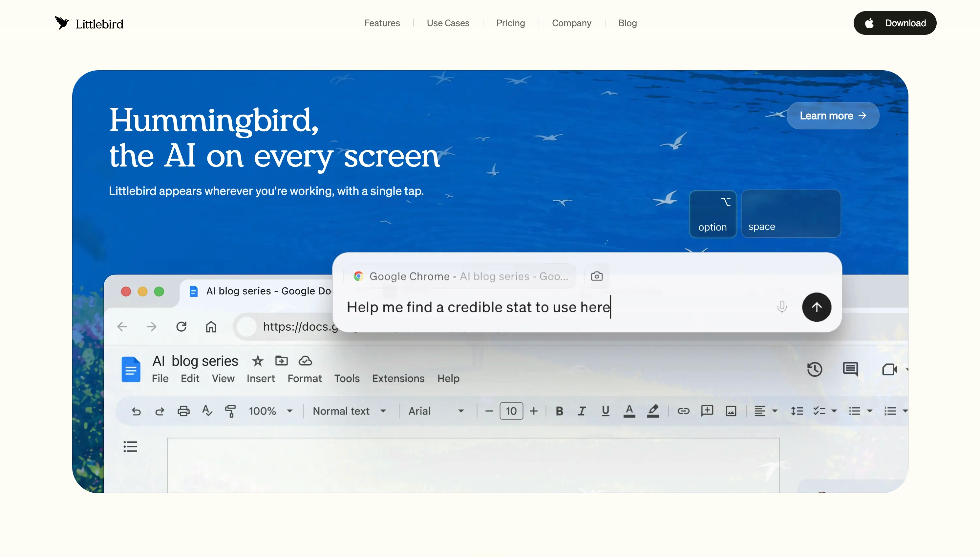The width and height of the screenshot is (980, 557).
Task: Decrease font size with minus
Action: (x=489, y=411)
